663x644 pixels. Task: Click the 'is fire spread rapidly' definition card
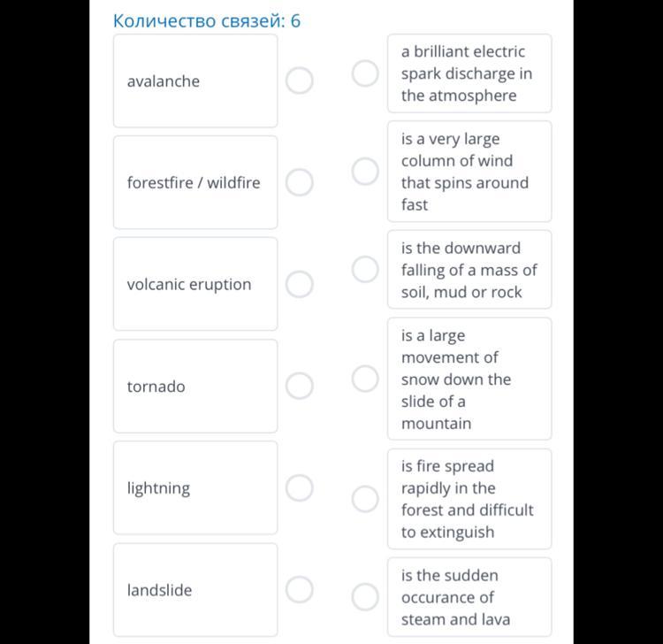(469, 499)
